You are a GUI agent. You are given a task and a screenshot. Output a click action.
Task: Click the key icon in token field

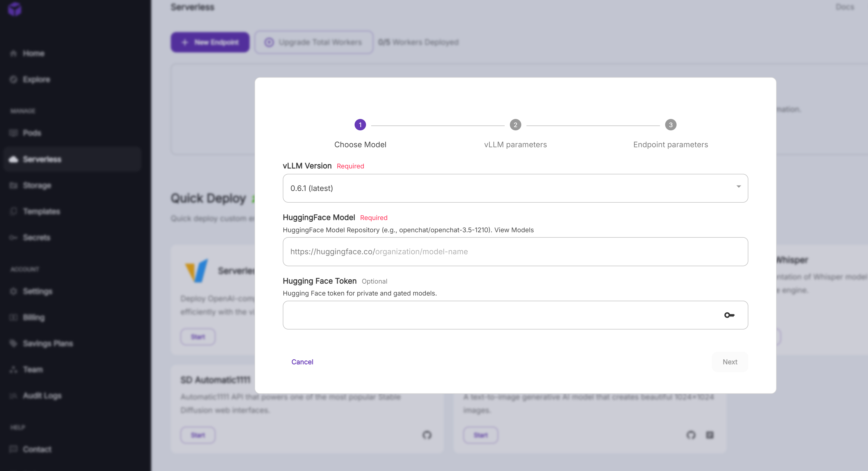[x=729, y=315]
